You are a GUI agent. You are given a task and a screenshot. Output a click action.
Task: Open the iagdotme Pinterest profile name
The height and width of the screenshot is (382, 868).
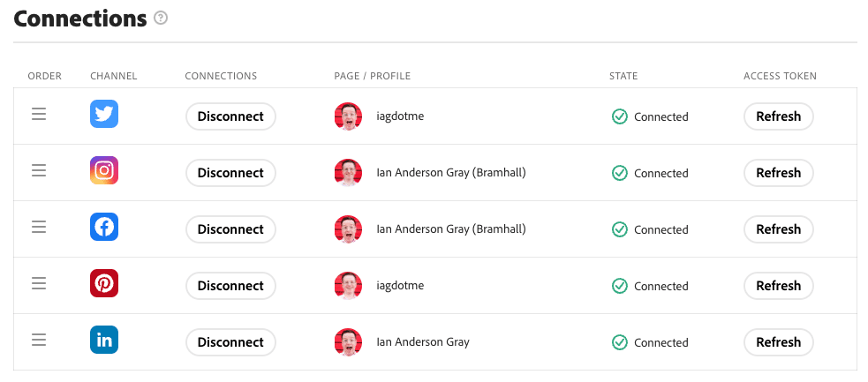[x=400, y=286]
